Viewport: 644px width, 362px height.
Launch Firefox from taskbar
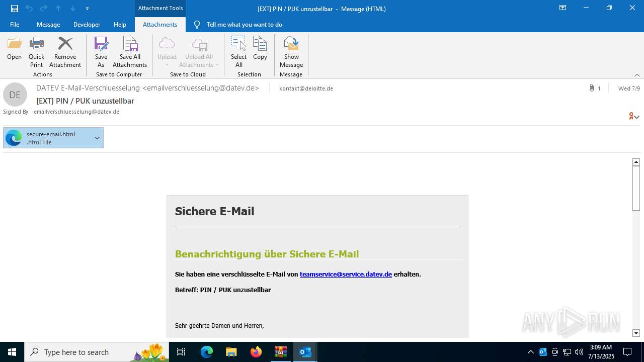(256, 352)
